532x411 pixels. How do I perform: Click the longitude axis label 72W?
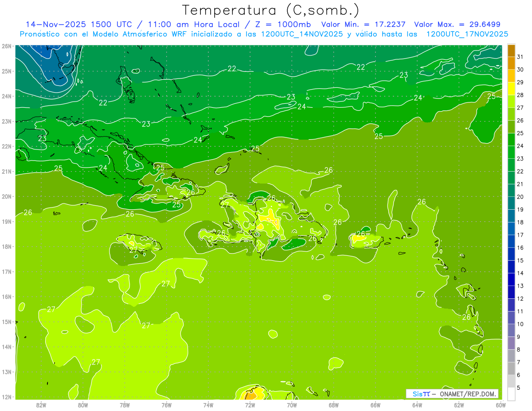(250, 405)
